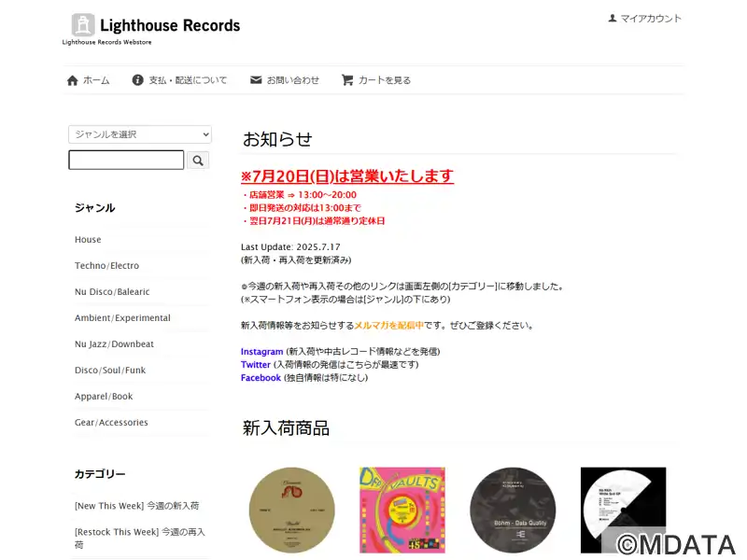This screenshot has width=747, height=560.
Task: Click the magnifying glass search button
Action: (x=198, y=161)
